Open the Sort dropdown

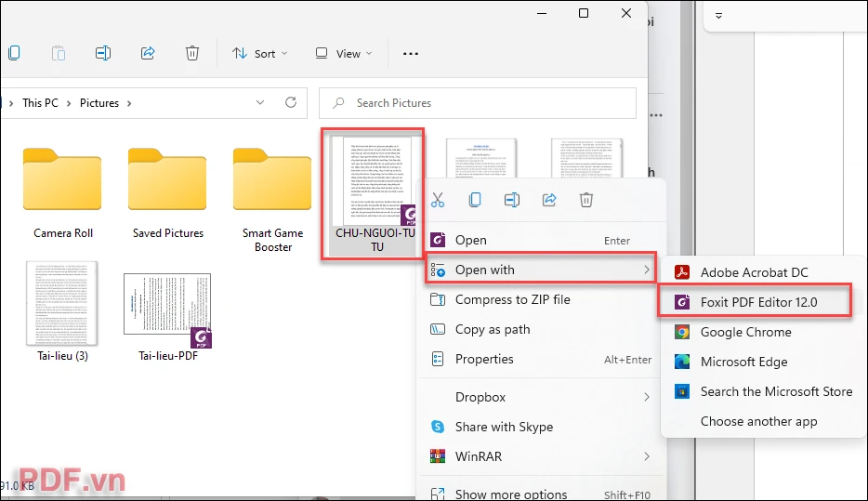coord(260,54)
